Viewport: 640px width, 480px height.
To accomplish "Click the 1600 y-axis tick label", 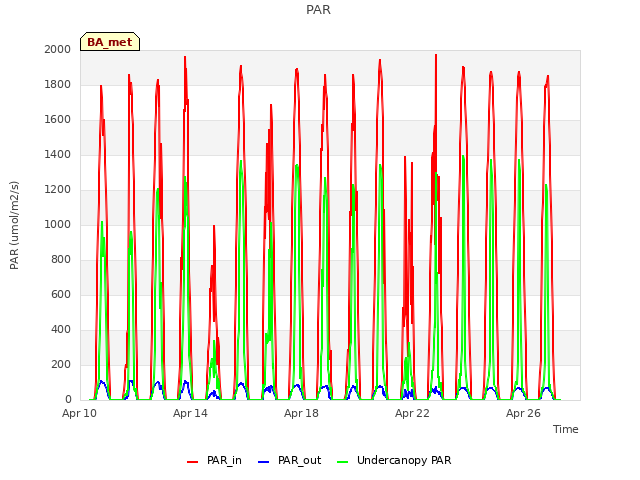I will tap(58, 120).
